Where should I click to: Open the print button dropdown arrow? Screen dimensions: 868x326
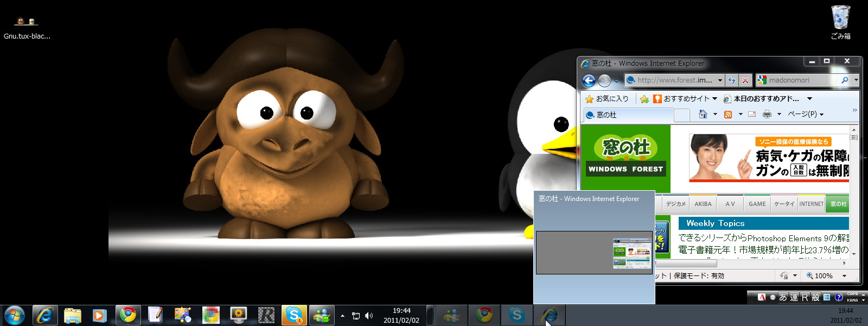(779, 114)
